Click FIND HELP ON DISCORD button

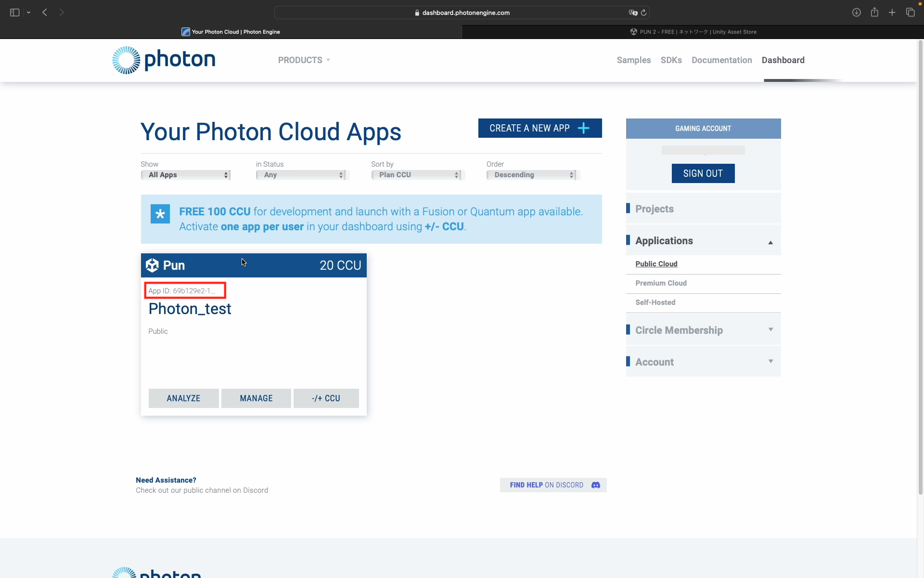tap(553, 485)
